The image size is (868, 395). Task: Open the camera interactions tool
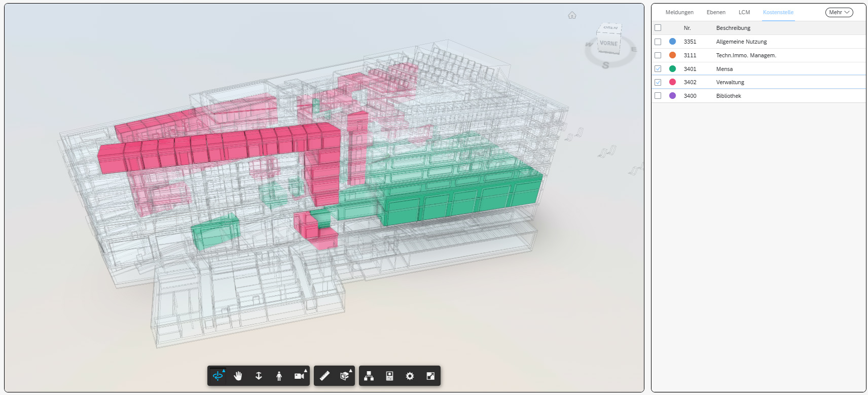300,376
